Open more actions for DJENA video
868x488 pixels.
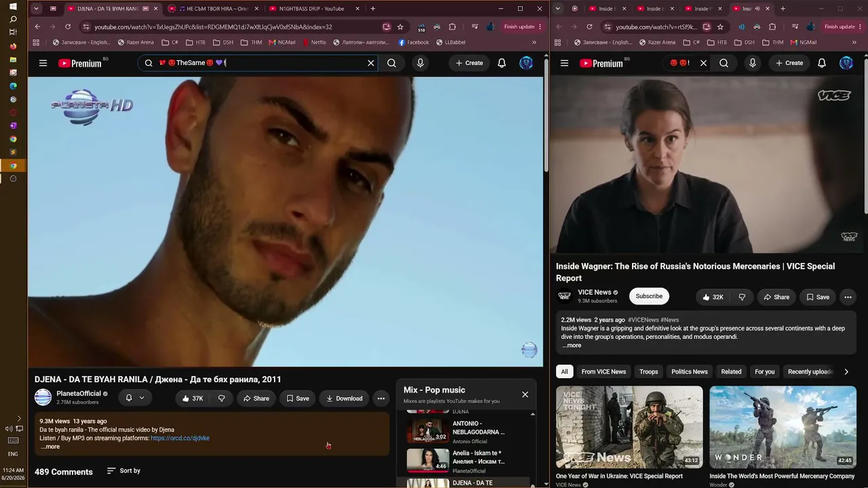(381, 399)
